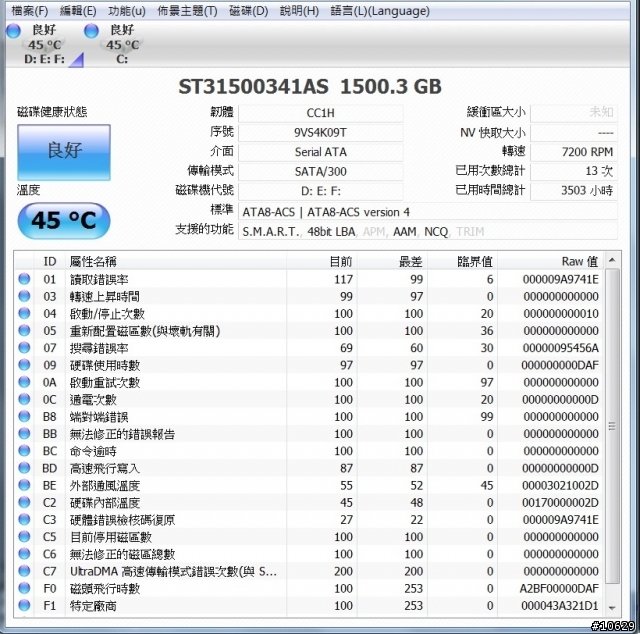Viewport: 640px width, 634px height.
Task: Open the 語言(L)(Language) menu
Action: pyautogui.click(x=380, y=11)
